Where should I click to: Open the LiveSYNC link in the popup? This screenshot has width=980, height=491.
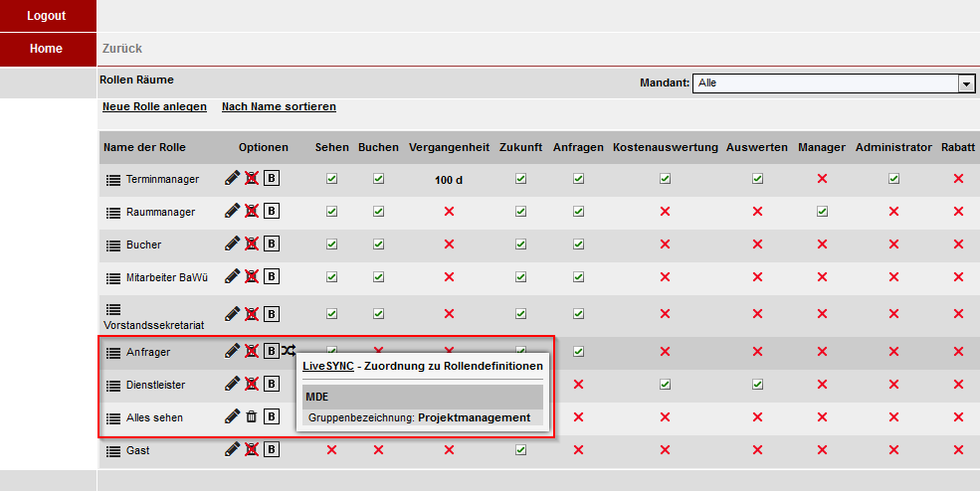point(328,366)
